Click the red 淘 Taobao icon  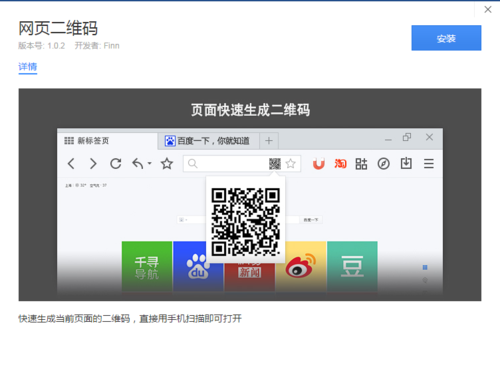pos(340,164)
